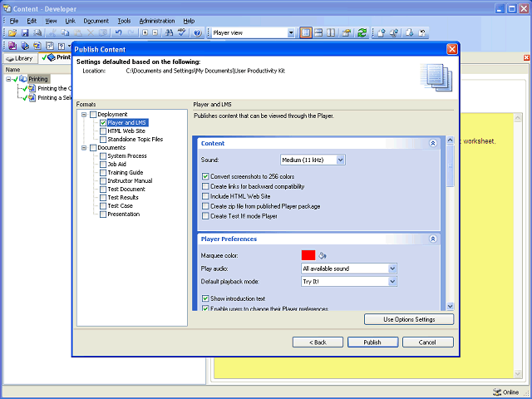532x399 pixels.
Task: Click the Check Out document down-arrow icon
Action: coord(410,33)
